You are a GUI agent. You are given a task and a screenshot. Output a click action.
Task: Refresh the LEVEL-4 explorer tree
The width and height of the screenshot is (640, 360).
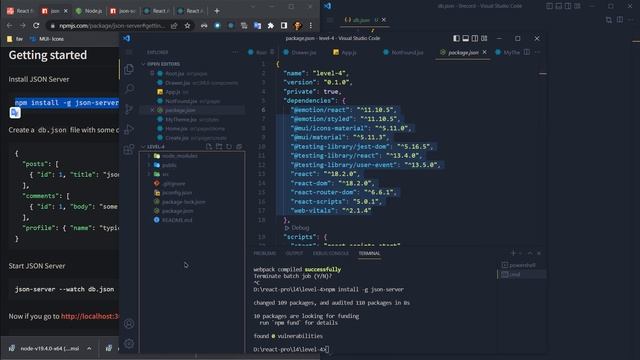click(x=229, y=147)
